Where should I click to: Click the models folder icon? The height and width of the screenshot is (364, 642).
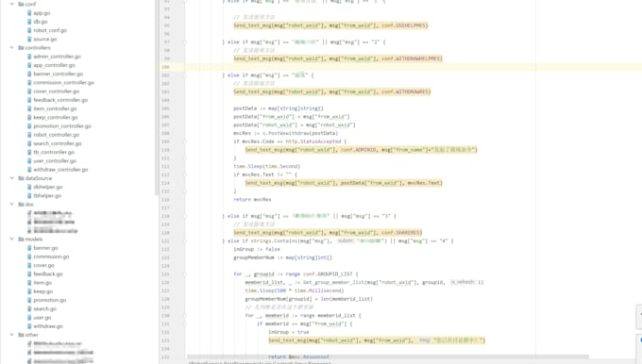[21, 240]
